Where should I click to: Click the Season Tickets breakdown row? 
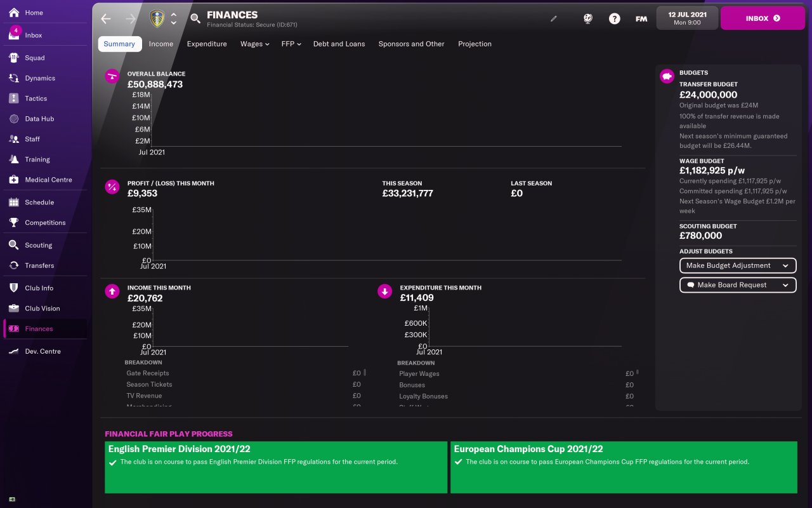pos(243,385)
